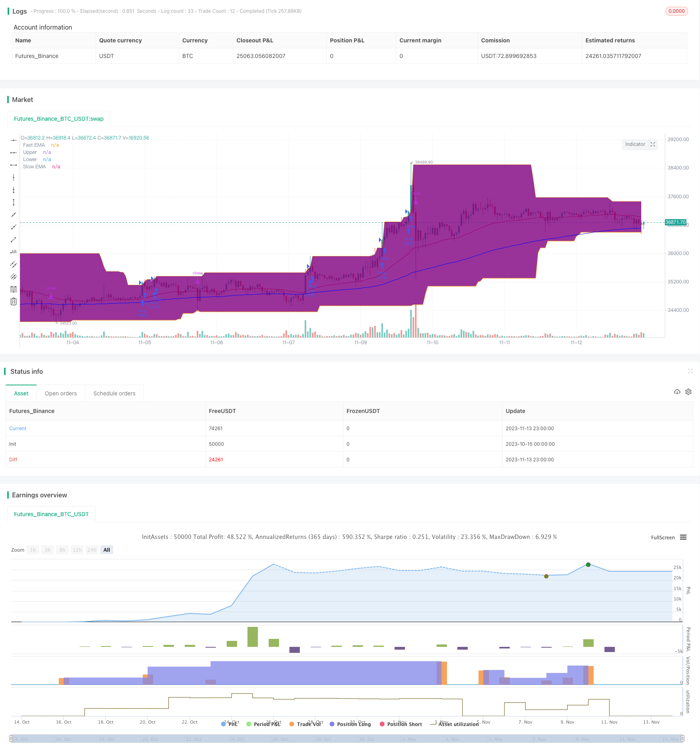Screen dimensions: 700x754
Task: Click the Futures_Binance name cell in account table
Action: point(37,56)
